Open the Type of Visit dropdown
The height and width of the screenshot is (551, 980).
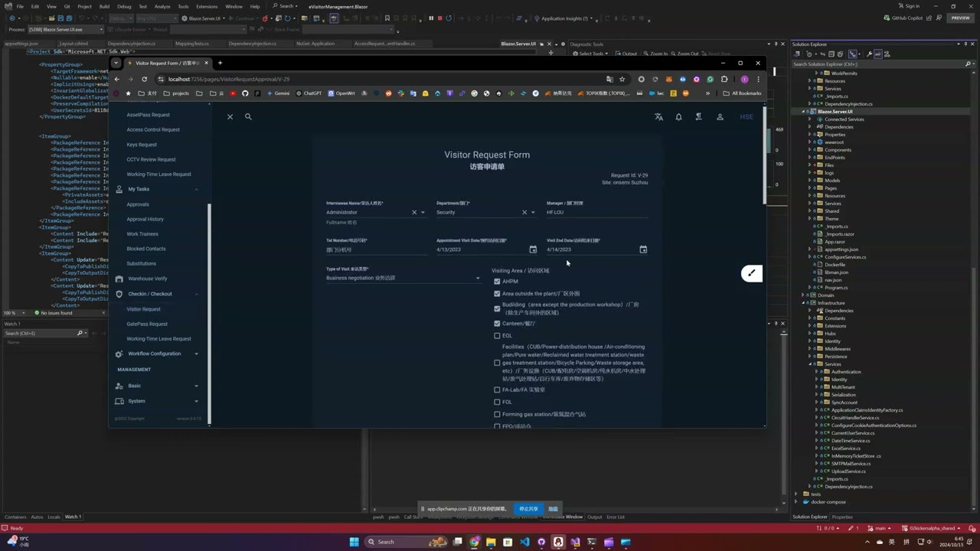pyautogui.click(x=403, y=278)
